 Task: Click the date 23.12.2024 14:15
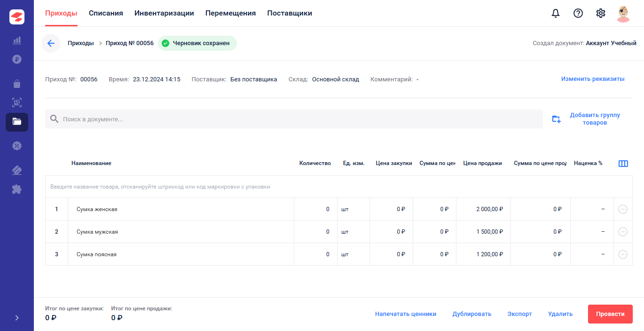point(157,79)
